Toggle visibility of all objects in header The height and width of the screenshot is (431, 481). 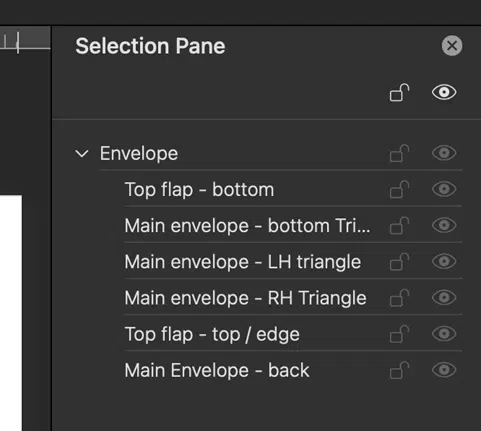444,92
